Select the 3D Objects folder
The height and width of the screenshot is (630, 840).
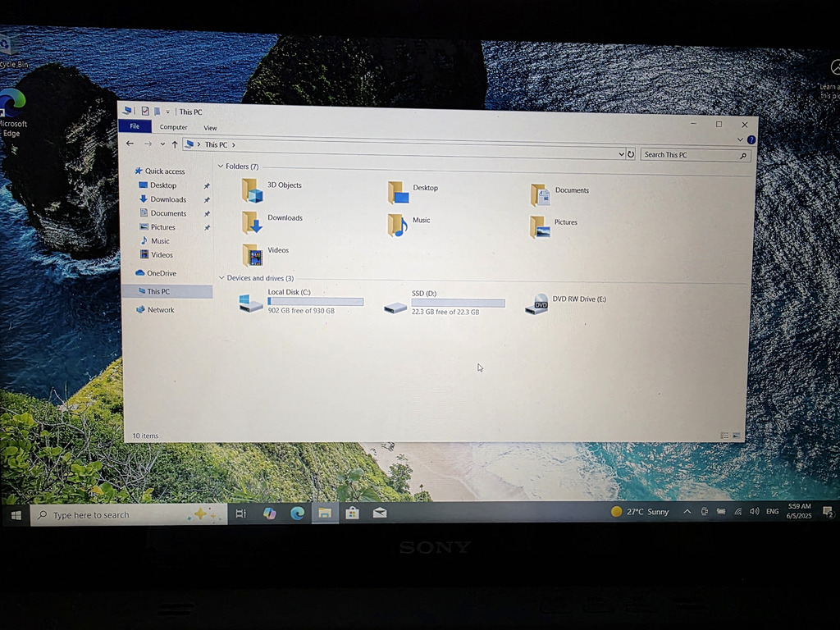pyautogui.click(x=272, y=190)
